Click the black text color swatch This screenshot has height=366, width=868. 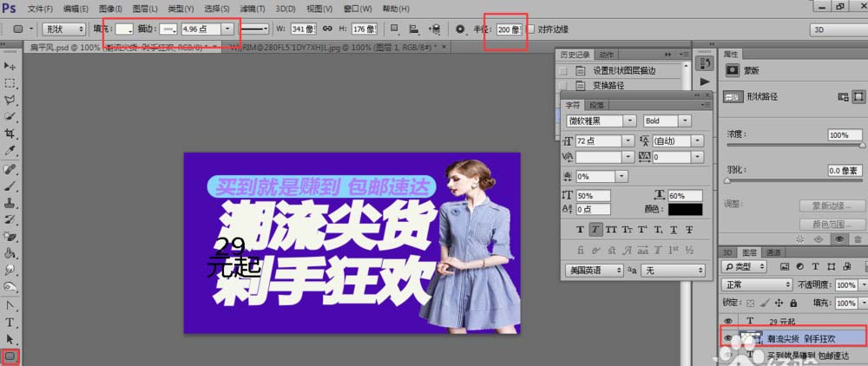tap(685, 210)
